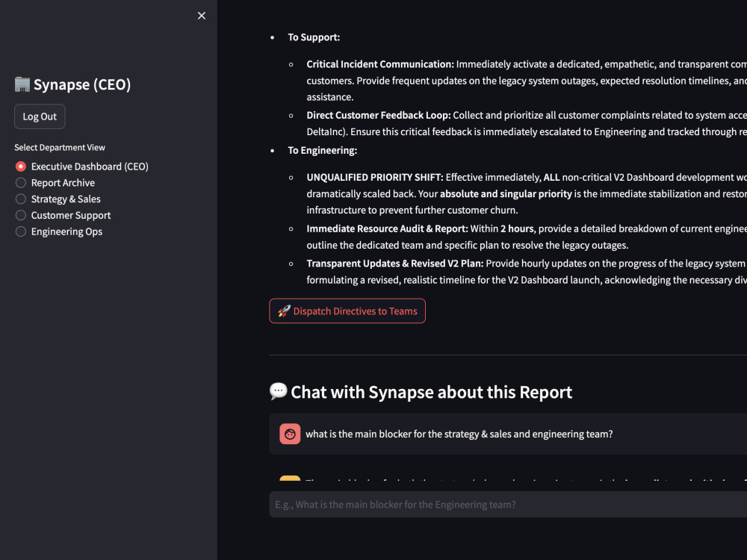Close the sidebar with the X icon
The height and width of the screenshot is (560, 747).
202,16
